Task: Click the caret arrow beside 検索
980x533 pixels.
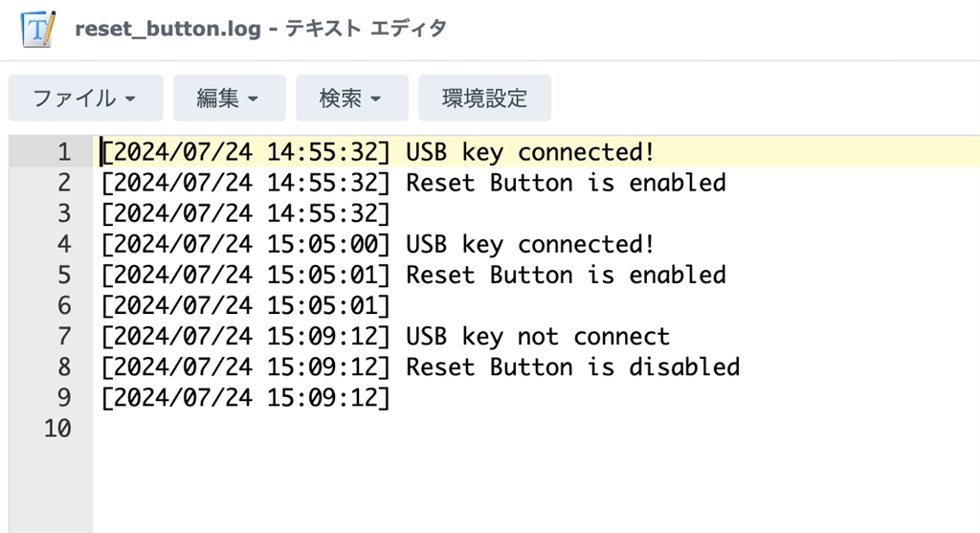Action: coord(375,99)
